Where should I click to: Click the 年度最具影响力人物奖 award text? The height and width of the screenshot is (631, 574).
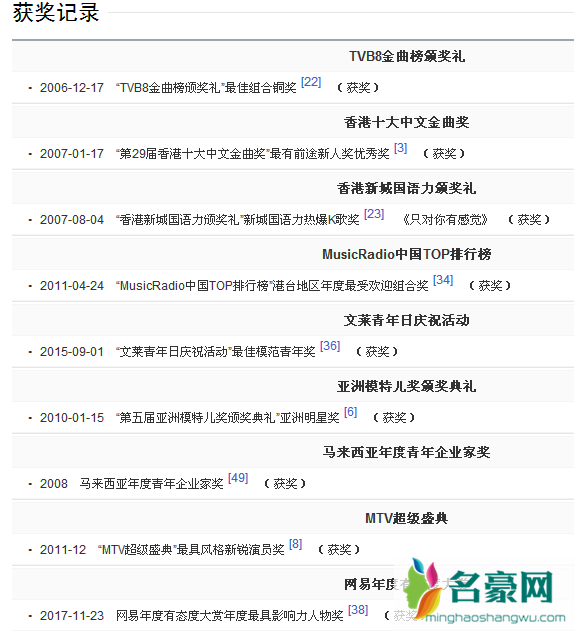tap(283, 616)
